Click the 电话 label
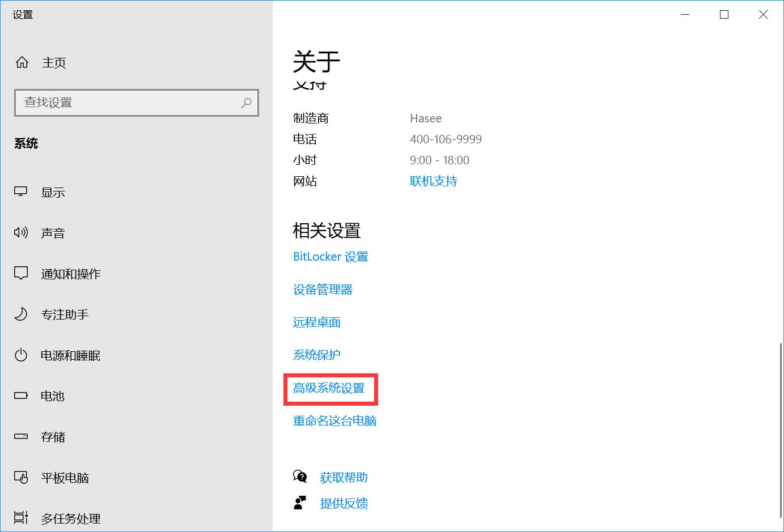Viewport: 784px width, 532px height. pyautogui.click(x=305, y=139)
